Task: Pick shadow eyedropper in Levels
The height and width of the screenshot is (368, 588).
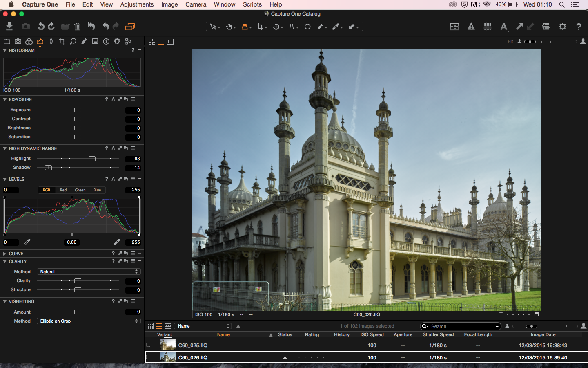Action: coord(27,242)
